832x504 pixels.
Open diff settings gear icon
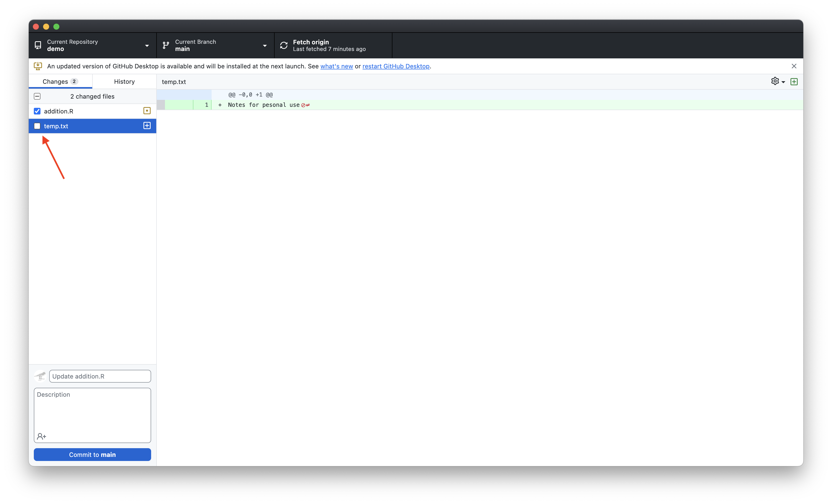point(775,81)
